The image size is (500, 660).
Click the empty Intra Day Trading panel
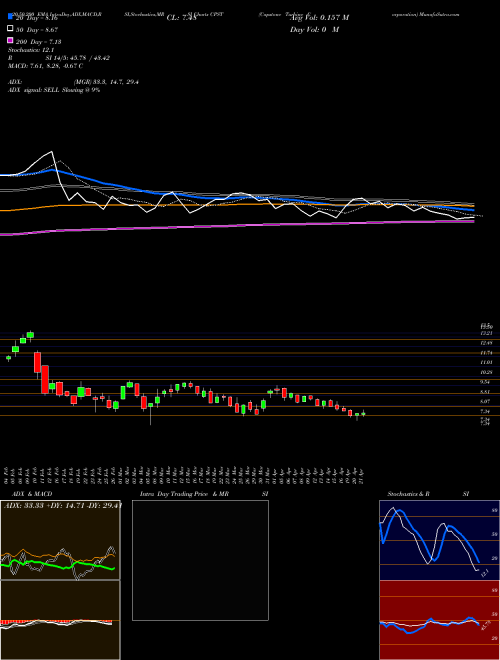[x=200, y=560]
